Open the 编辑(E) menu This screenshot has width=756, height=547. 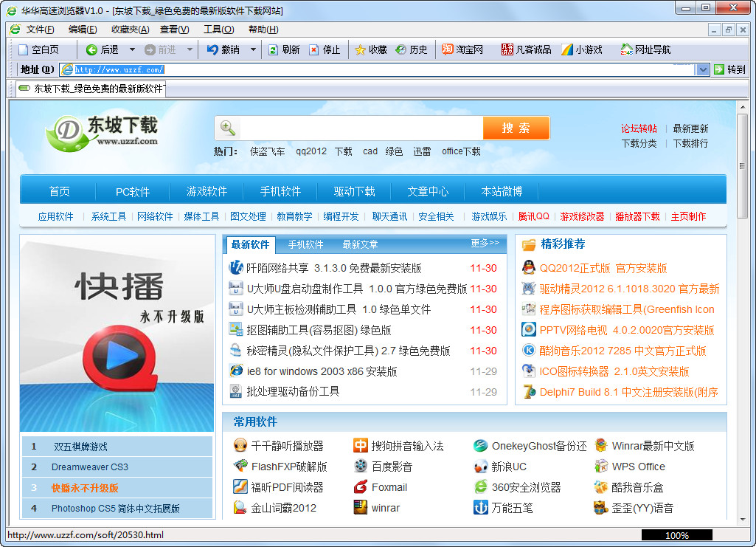pos(83,30)
